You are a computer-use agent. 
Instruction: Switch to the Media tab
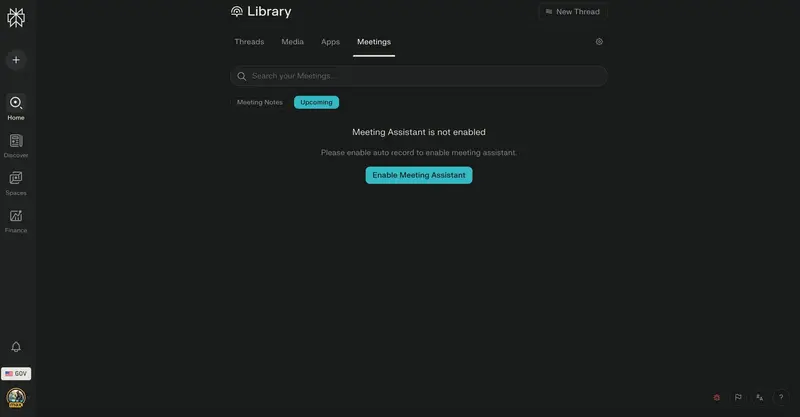(292, 42)
